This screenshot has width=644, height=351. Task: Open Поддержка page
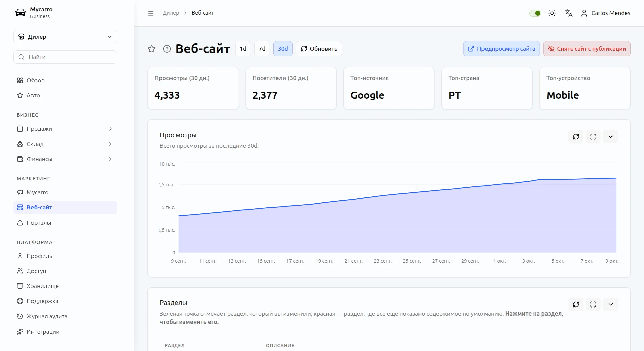(65, 301)
